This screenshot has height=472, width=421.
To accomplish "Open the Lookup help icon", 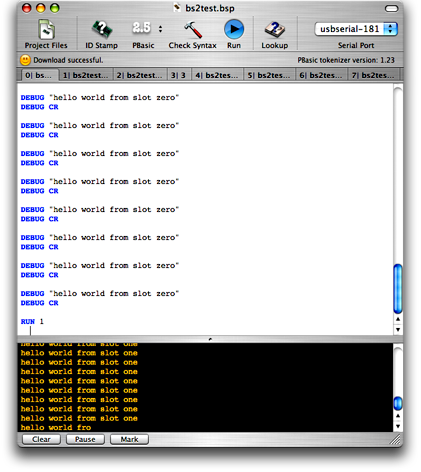I will (x=275, y=29).
